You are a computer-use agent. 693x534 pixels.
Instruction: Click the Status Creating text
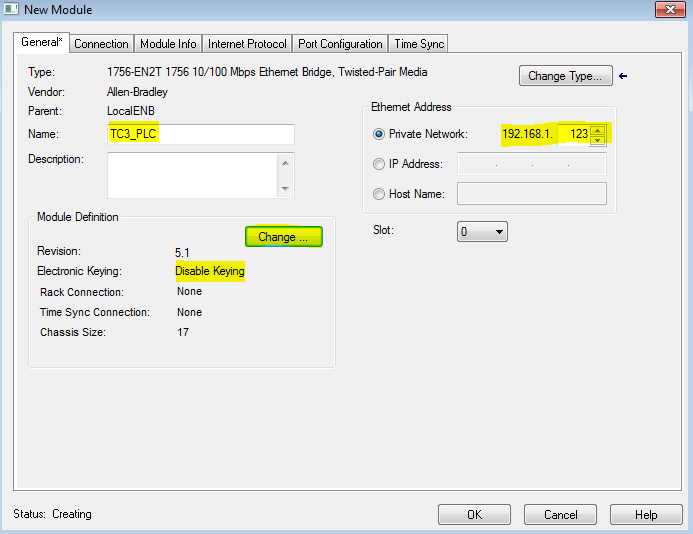pos(53,514)
